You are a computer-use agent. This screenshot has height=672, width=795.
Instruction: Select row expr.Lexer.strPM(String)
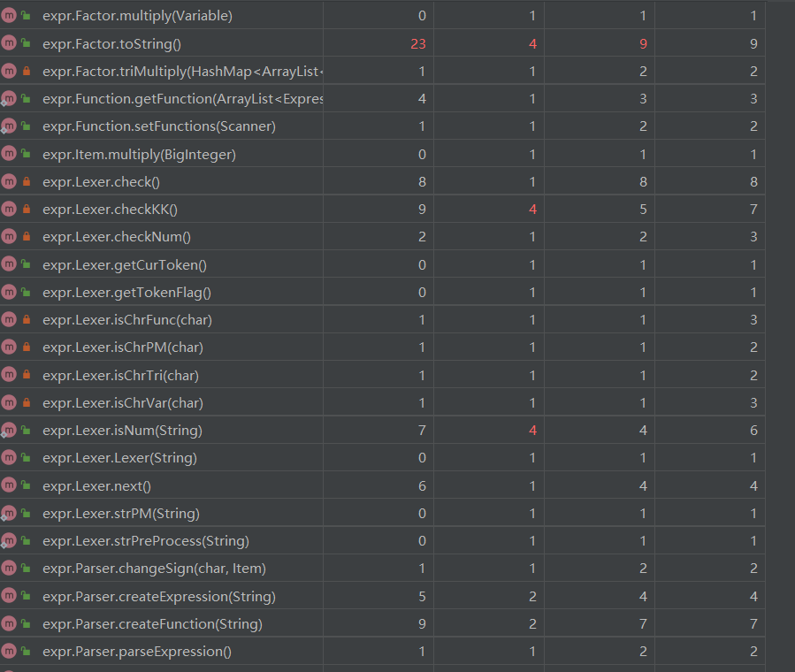[x=383, y=513]
